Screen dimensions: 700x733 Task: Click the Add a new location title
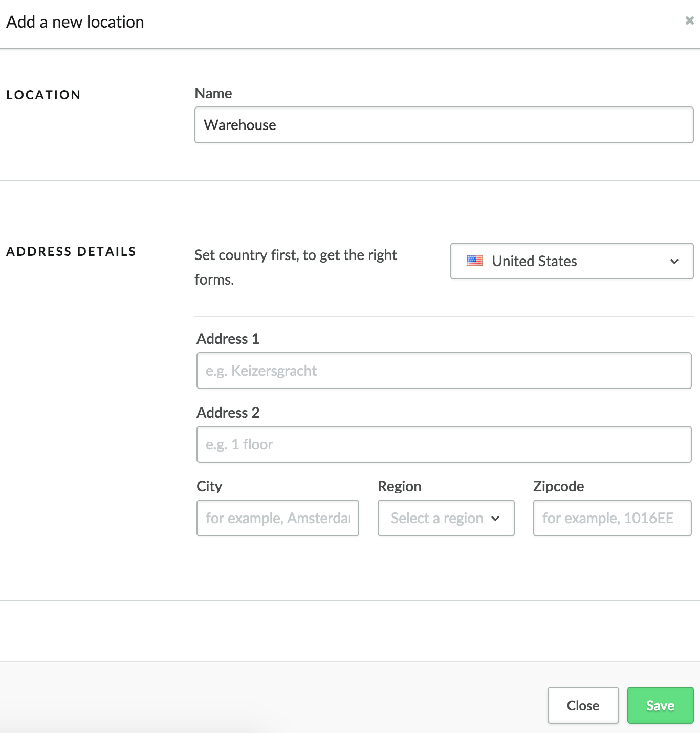coord(74,21)
